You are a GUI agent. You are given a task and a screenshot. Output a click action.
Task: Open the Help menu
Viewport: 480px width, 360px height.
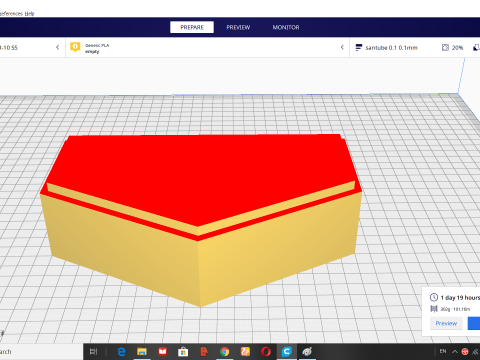pos(29,14)
